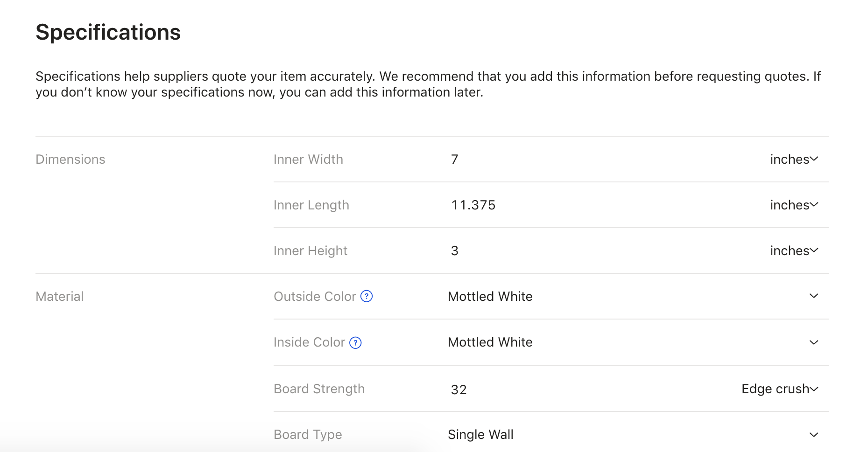Expand the Outside Color dropdown

click(813, 296)
